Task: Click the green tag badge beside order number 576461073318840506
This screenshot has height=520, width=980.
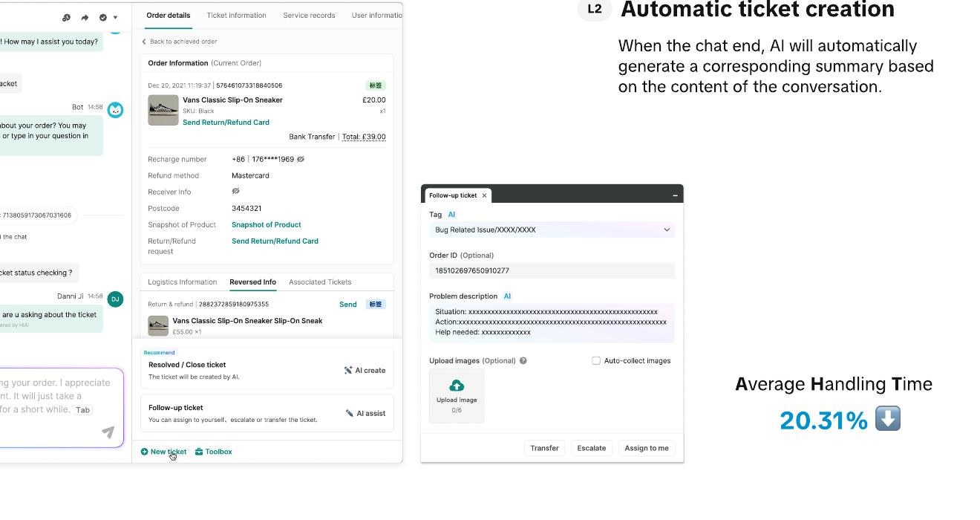Action: click(376, 85)
